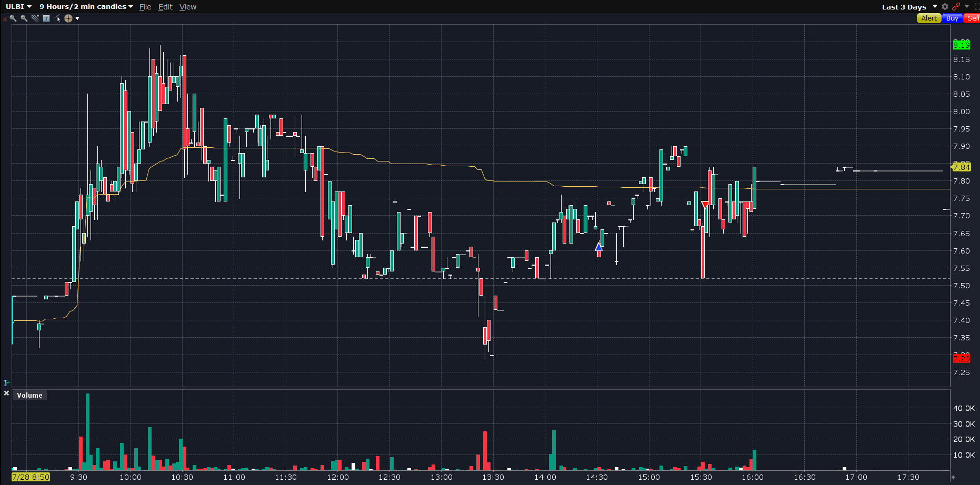Expand the gray arrow next to link icon
The height and width of the screenshot is (485, 980).
coord(967,6)
